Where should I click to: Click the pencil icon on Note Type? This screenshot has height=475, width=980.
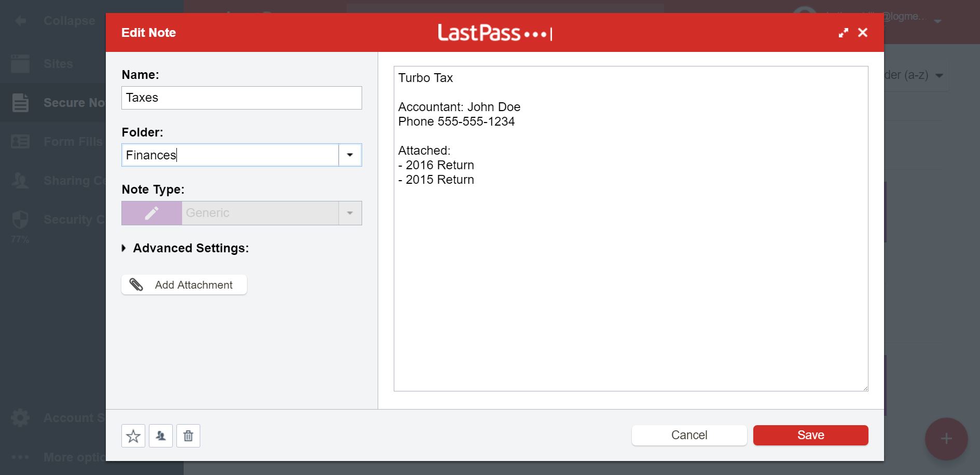(151, 213)
